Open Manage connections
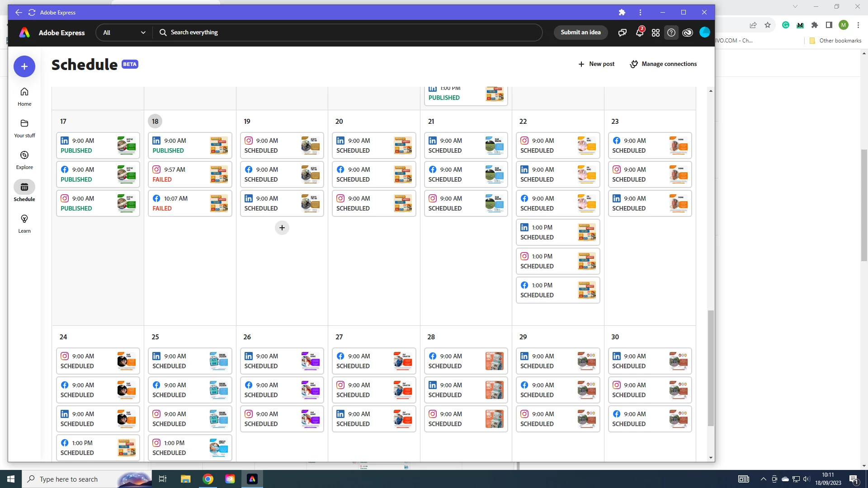Screen dimensions: 868x488 click(x=663, y=64)
